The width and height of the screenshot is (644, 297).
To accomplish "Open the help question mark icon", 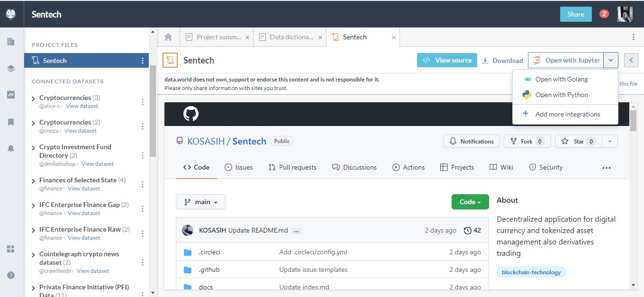I will click(11, 275).
